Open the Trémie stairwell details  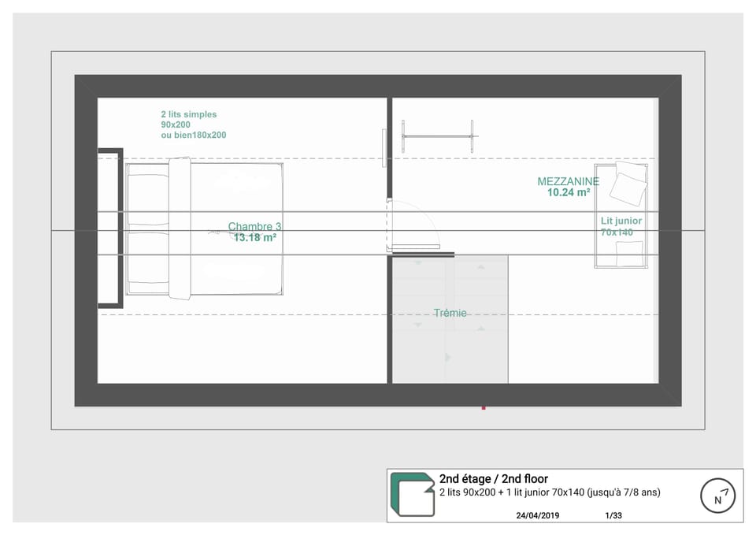click(x=450, y=313)
